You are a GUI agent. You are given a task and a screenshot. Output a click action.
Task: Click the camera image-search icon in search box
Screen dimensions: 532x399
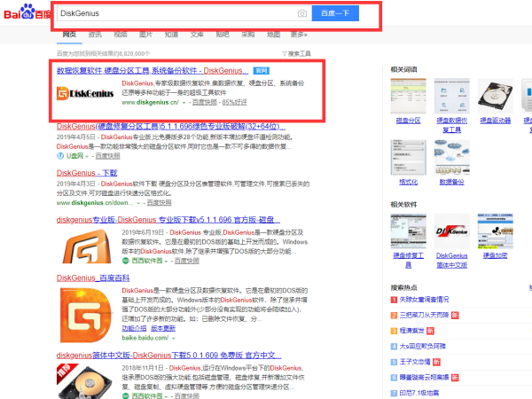(302, 14)
